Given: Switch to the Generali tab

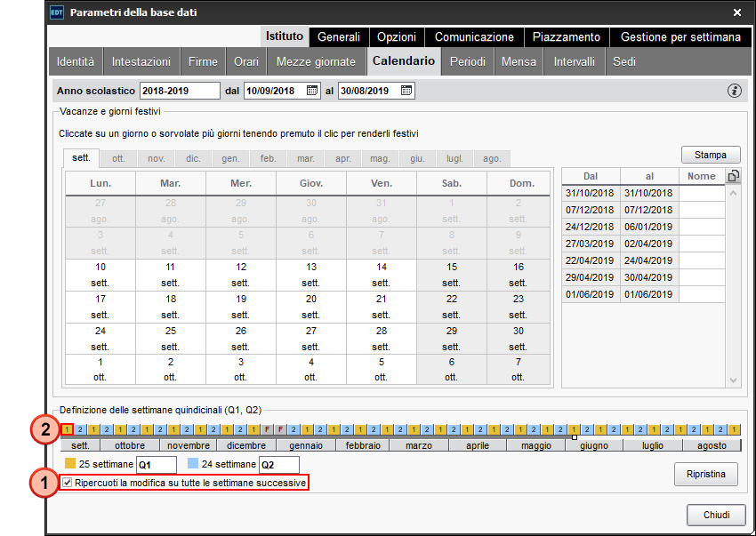Looking at the screenshot, I should (x=339, y=37).
